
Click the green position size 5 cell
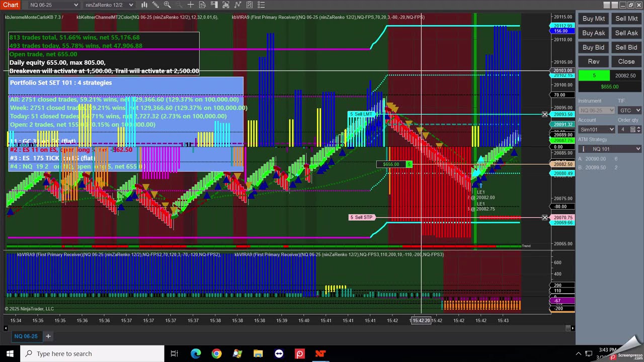(594, 75)
